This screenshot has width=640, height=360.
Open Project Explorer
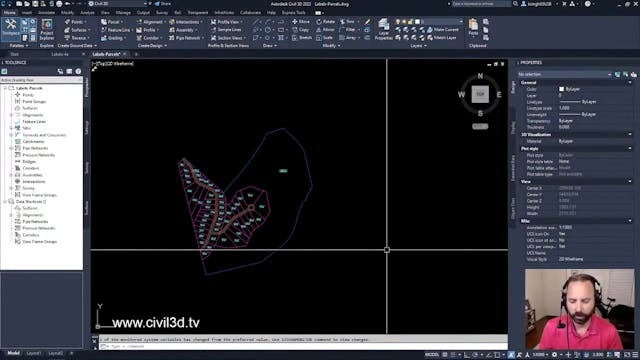pyautogui.click(x=47, y=30)
